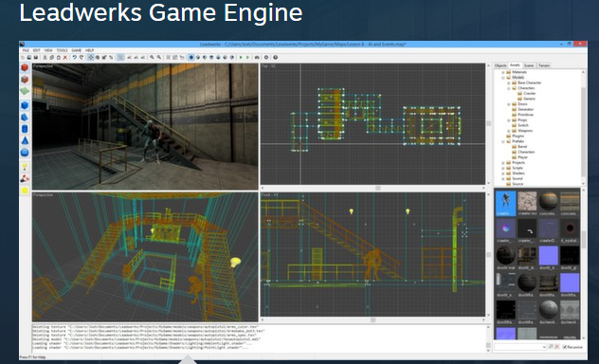Expand the Weapons folder node
The image size is (599, 364).
[509, 131]
